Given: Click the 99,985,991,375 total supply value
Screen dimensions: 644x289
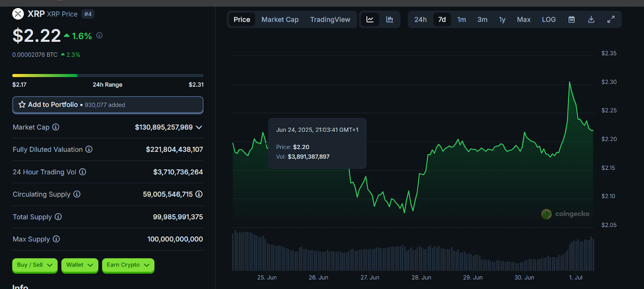Looking at the screenshot, I should (x=178, y=217).
